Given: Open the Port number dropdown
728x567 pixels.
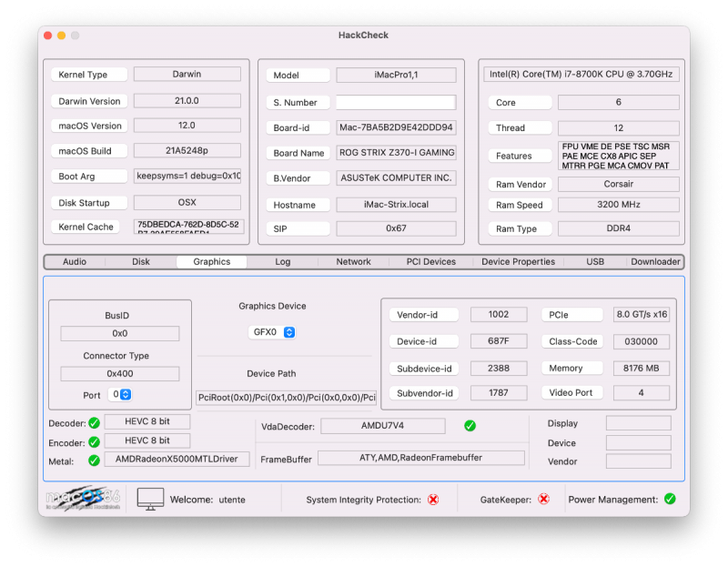Looking at the screenshot, I should [x=120, y=394].
